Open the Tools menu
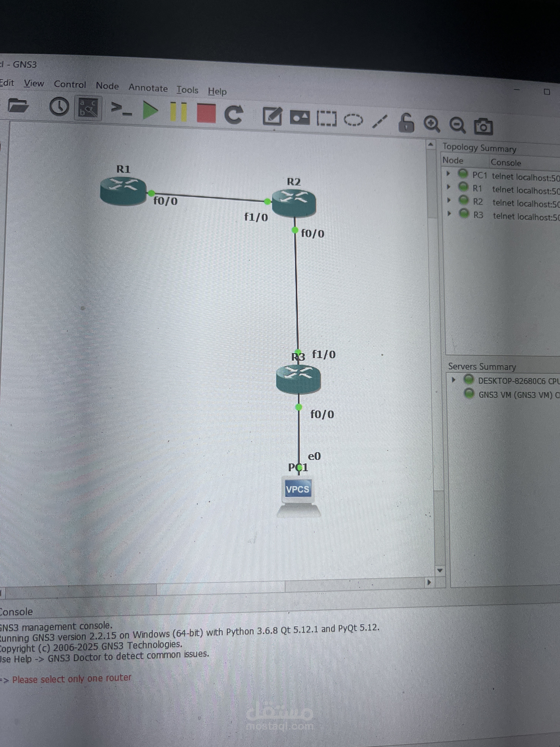This screenshot has width=560, height=747. click(x=187, y=90)
